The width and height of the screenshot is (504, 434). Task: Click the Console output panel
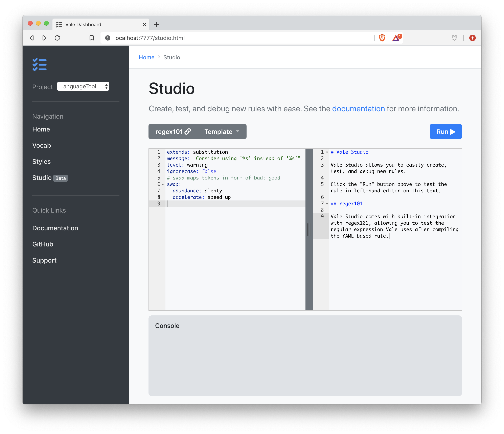[305, 356]
